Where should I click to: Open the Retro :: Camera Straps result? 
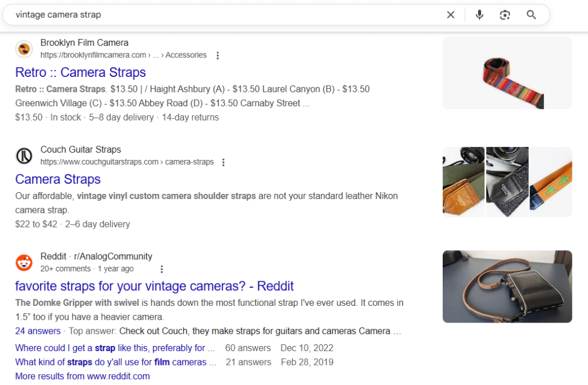pyautogui.click(x=80, y=72)
